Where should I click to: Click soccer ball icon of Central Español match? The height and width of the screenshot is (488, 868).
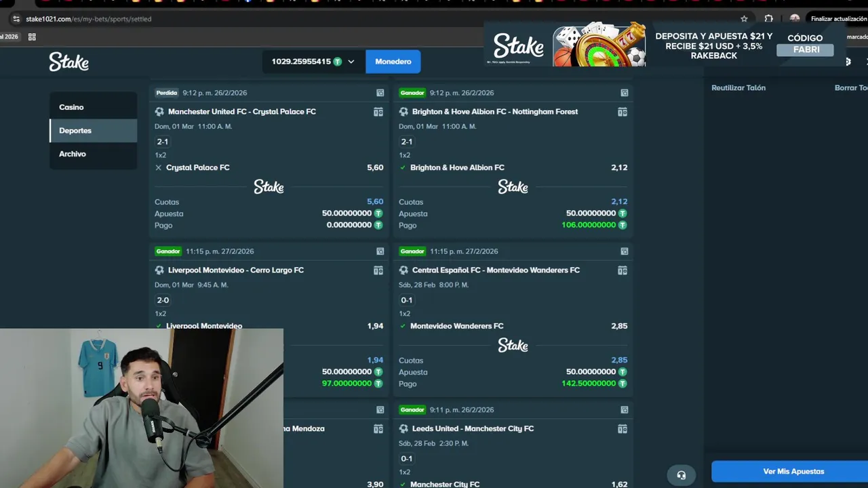[x=403, y=270]
